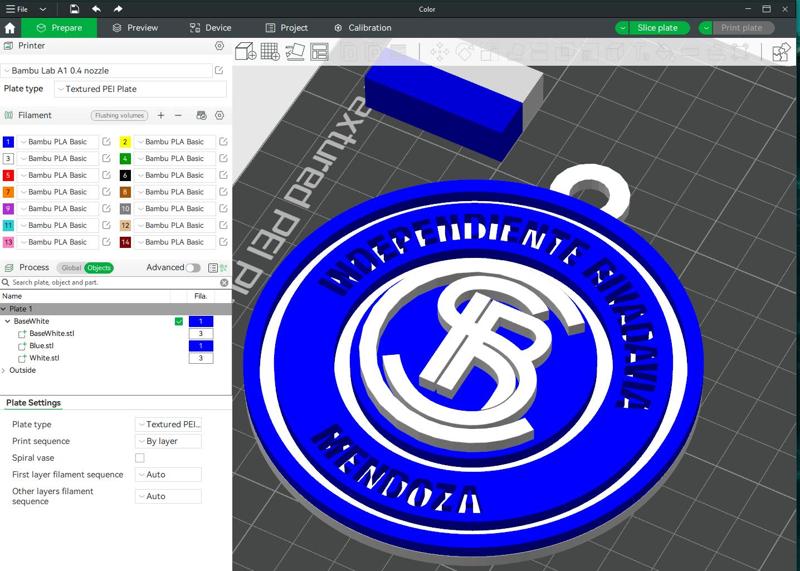Viewport: 800px width, 571px height.
Task: Collapse the BaseWhite object tree
Action: [x=8, y=321]
